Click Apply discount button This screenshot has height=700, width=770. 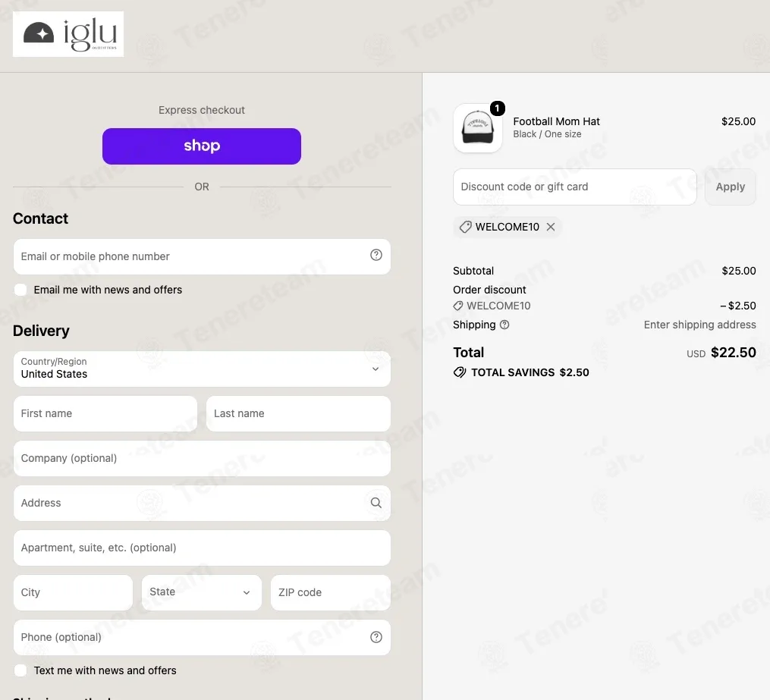(x=731, y=187)
